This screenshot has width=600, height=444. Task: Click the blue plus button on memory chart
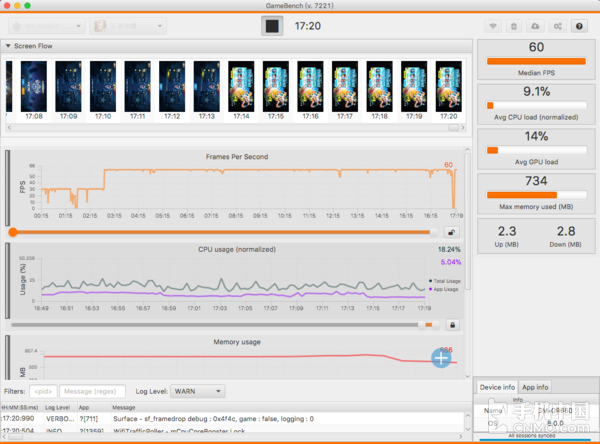pos(441,357)
